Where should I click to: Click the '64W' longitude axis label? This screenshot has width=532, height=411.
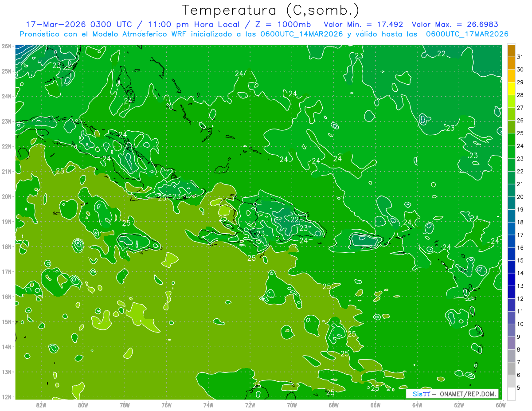pos(417,405)
